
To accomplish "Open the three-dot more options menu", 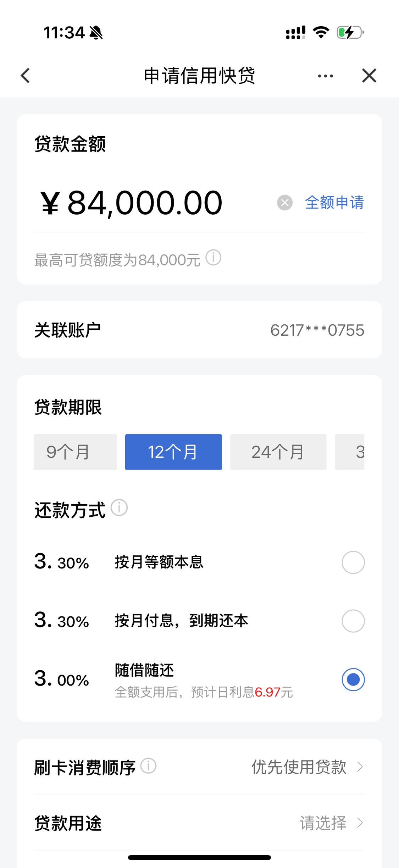I will [325, 76].
